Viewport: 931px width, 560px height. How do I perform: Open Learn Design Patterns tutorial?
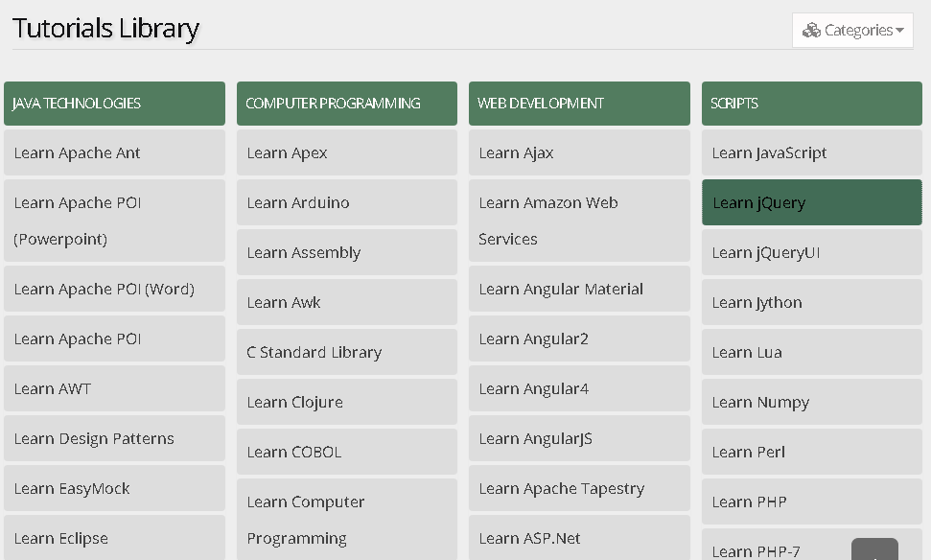(x=115, y=438)
